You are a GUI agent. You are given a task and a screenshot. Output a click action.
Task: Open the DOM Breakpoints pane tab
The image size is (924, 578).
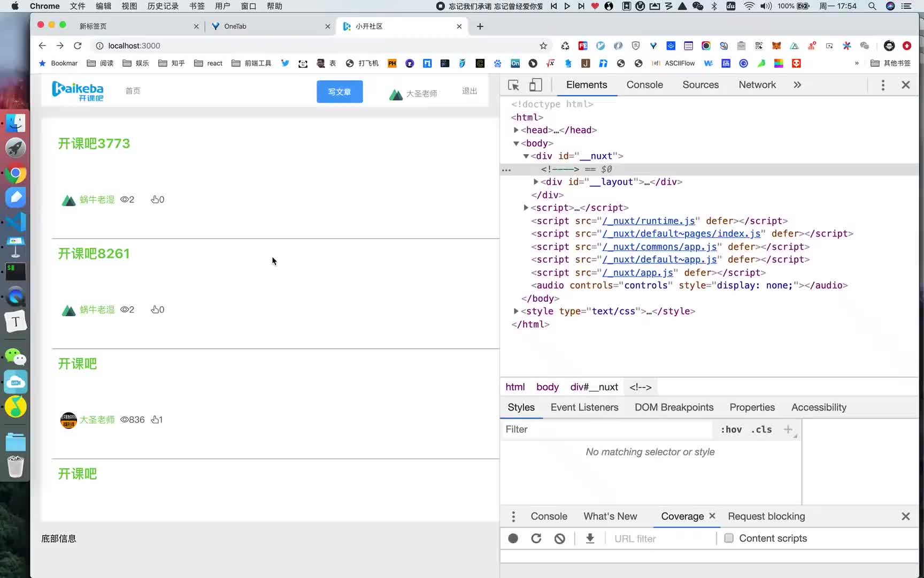(x=674, y=407)
